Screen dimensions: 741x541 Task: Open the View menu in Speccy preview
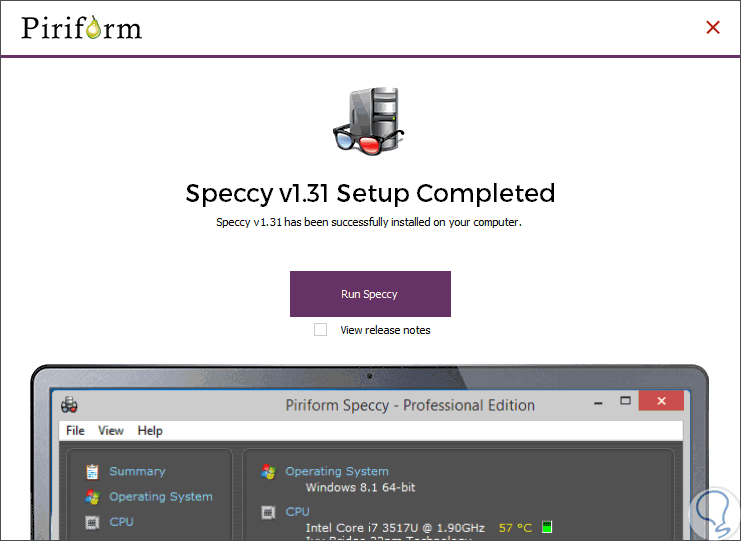point(111,430)
